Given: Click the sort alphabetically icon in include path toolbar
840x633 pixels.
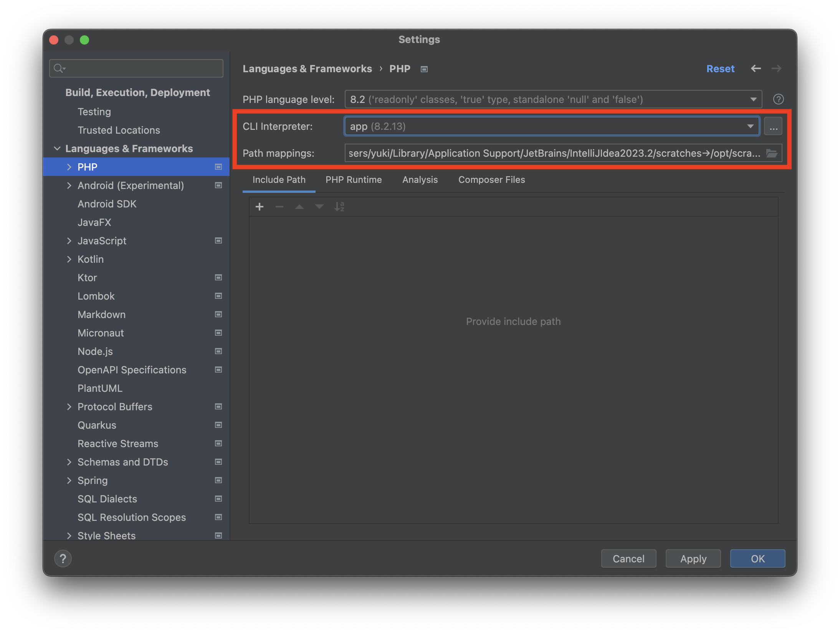Looking at the screenshot, I should click(x=339, y=207).
